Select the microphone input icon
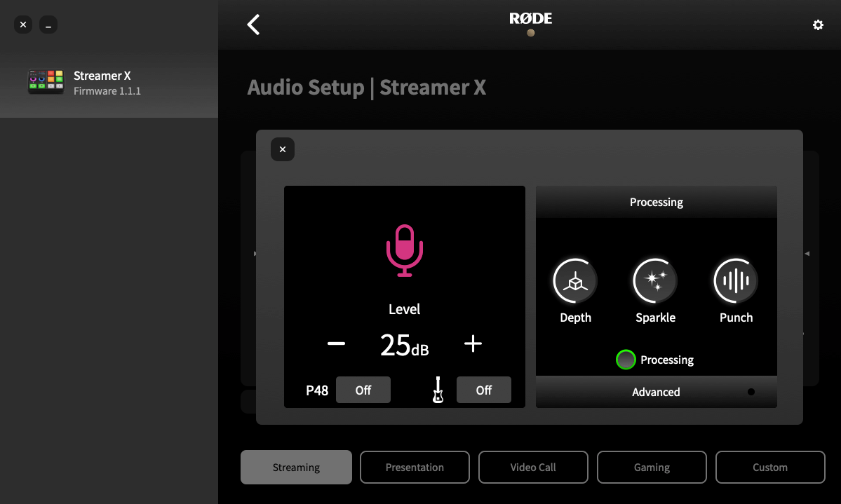This screenshot has height=504, width=841. click(x=405, y=250)
